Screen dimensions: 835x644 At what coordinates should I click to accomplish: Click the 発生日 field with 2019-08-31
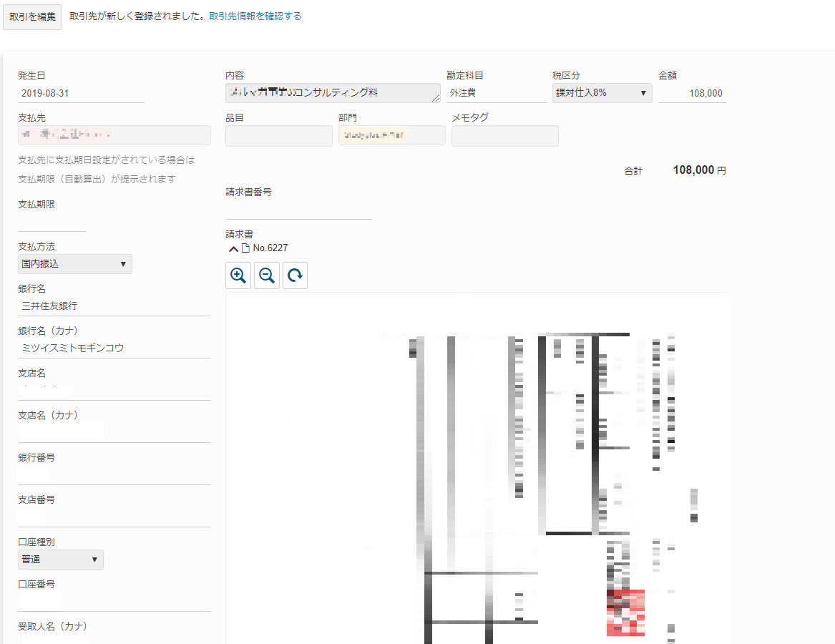click(82, 93)
